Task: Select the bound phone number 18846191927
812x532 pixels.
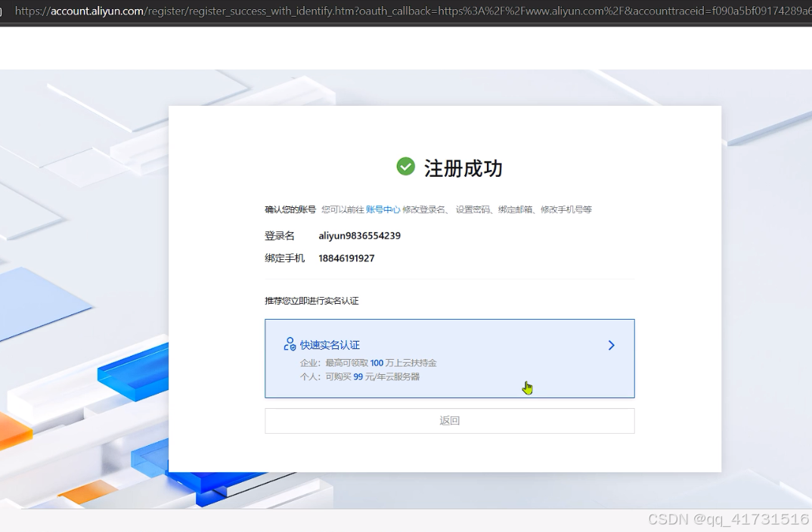Action: (346, 258)
